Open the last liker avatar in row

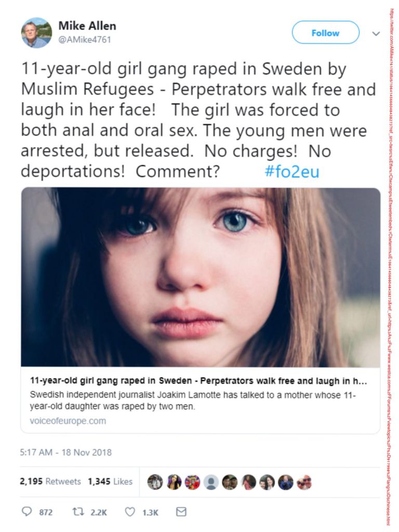(304, 482)
